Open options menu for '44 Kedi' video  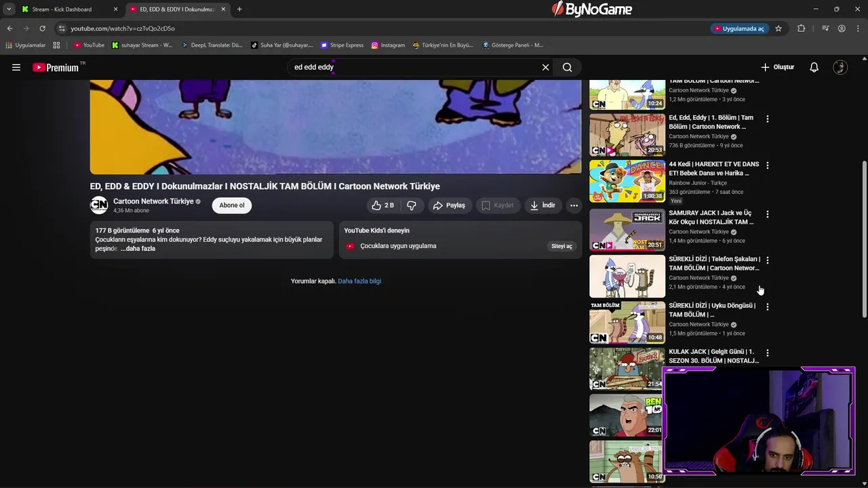pyautogui.click(x=767, y=165)
